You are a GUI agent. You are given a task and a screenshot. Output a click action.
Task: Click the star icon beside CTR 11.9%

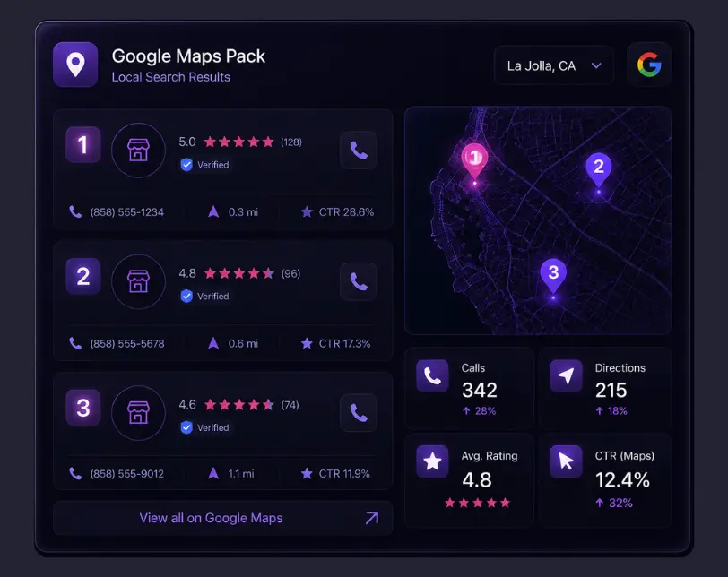click(307, 474)
